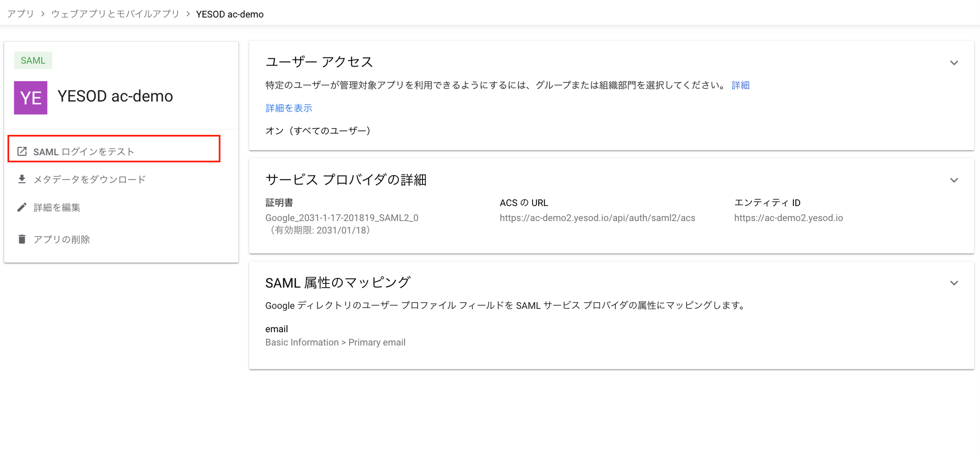Select アプリの削除 in the side panel
This screenshot has width=980, height=457.
click(62, 239)
